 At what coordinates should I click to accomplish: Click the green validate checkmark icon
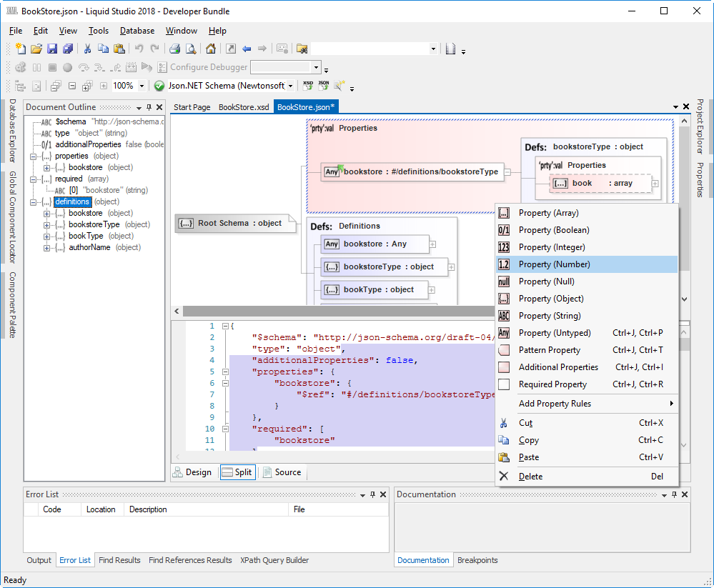point(159,86)
